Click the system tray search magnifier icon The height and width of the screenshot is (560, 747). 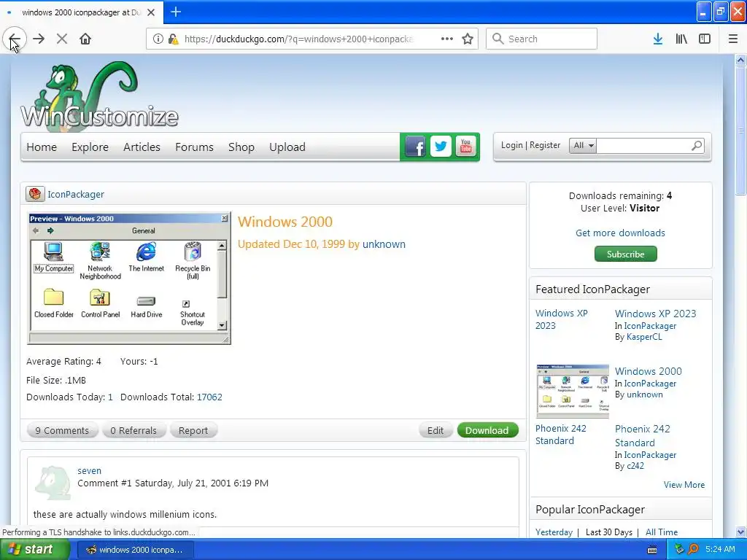[693, 549]
